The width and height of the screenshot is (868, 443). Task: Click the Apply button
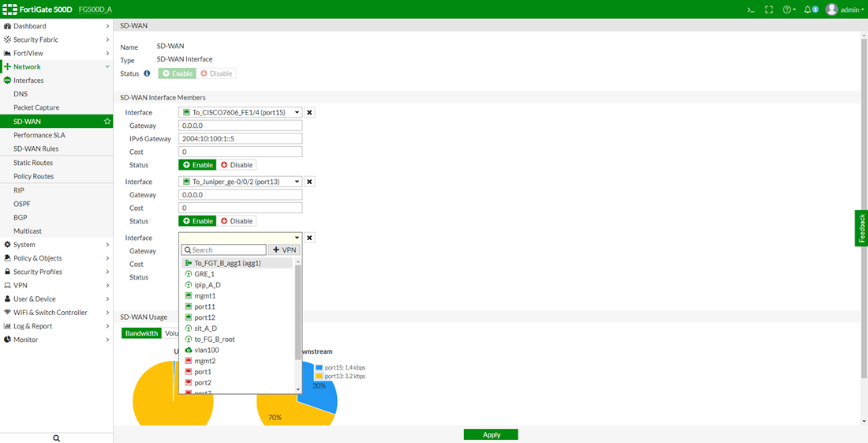[491, 434]
